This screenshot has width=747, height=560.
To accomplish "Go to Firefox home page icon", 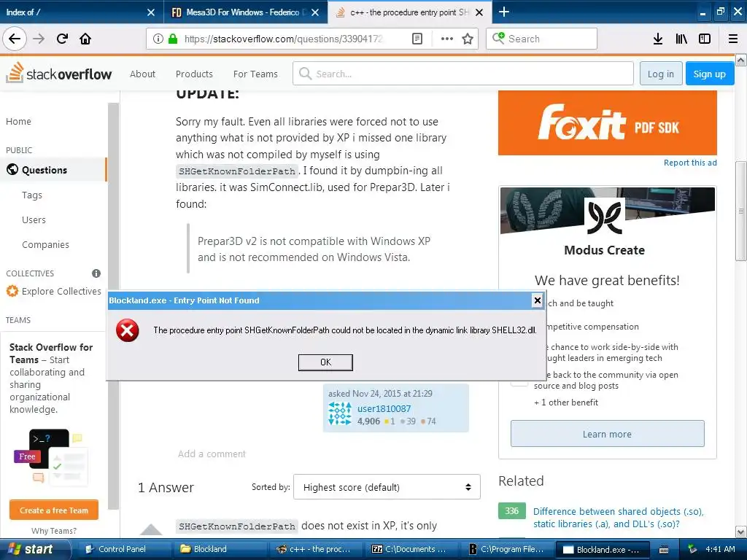I will [x=85, y=39].
